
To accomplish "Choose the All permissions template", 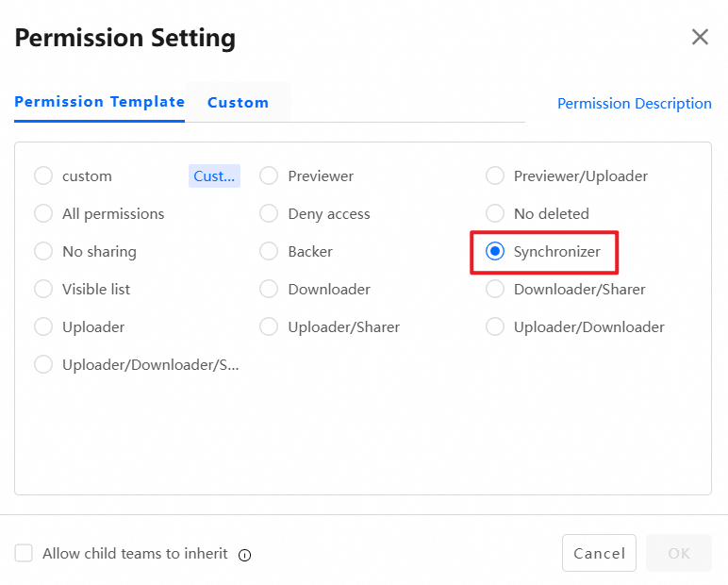I will pyautogui.click(x=43, y=214).
